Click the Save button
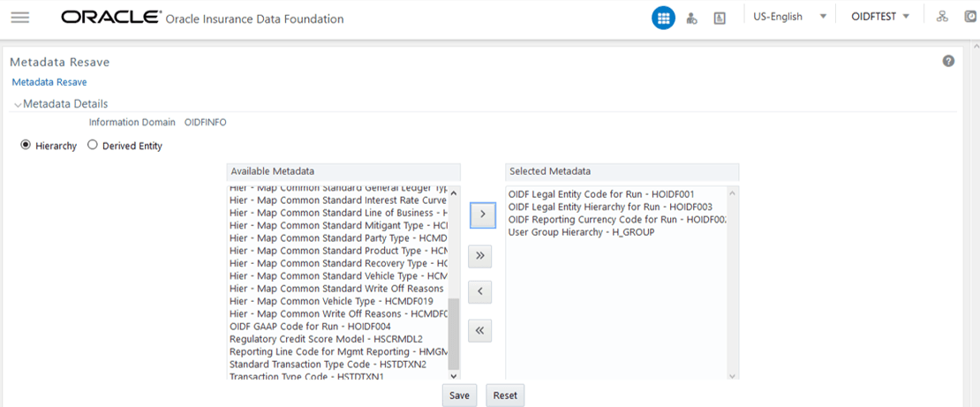 point(459,396)
